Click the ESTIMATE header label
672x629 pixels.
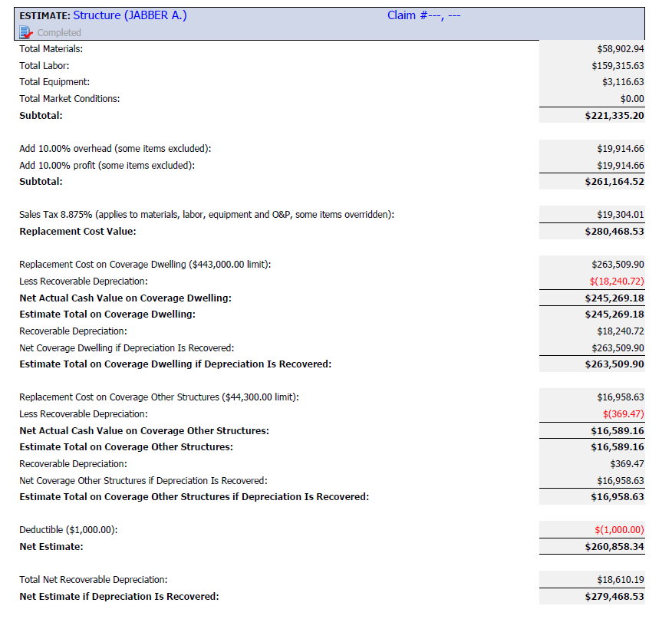tap(44, 16)
